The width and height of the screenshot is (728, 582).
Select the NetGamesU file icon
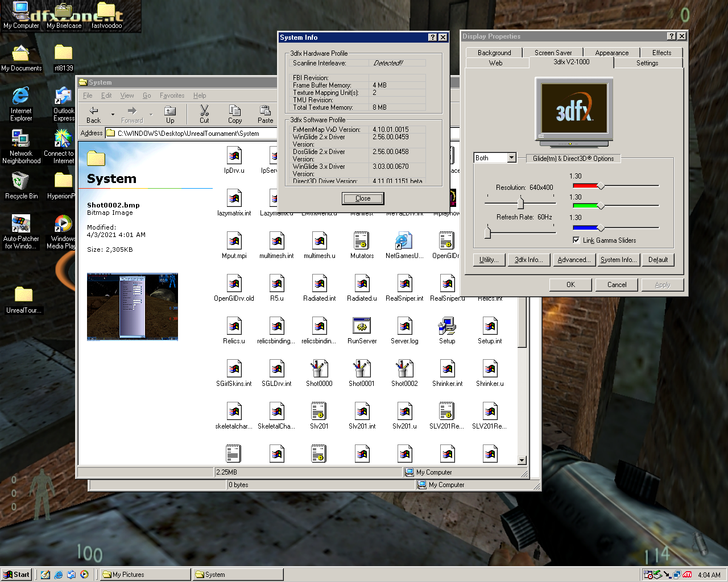click(404, 240)
